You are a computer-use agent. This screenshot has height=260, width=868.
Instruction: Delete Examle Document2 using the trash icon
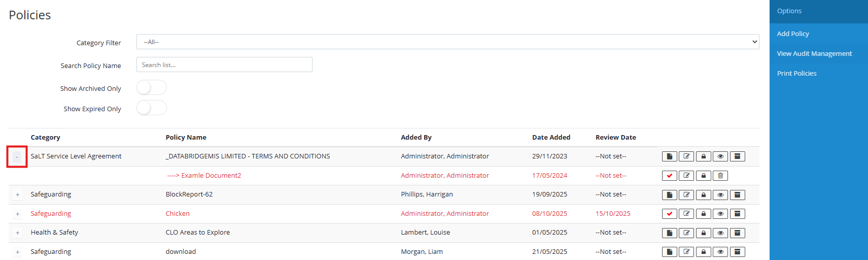pyautogui.click(x=720, y=176)
